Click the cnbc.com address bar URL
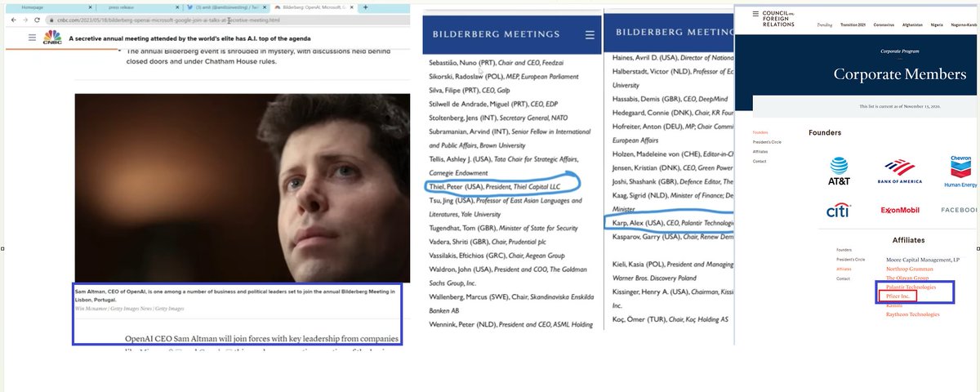 [x=170, y=20]
